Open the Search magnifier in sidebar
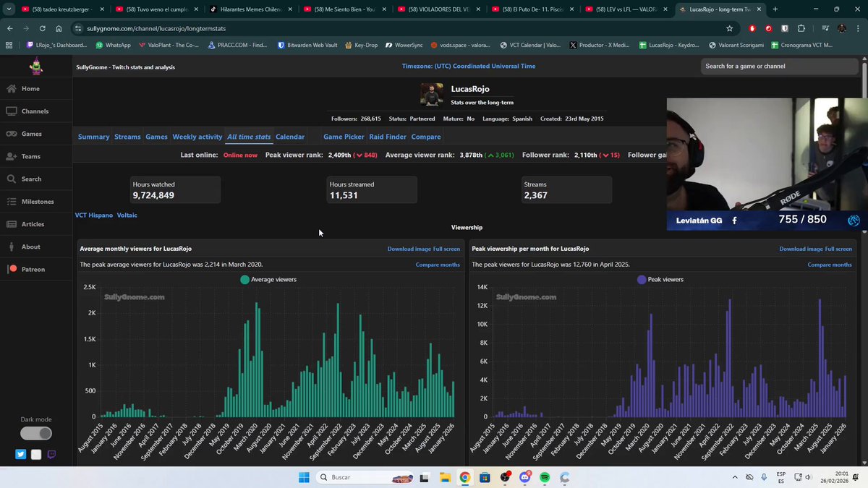Image resolution: width=868 pixels, height=488 pixels. (x=12, y=179)
